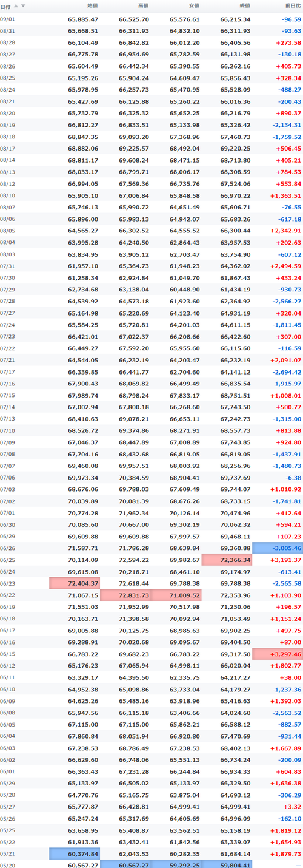Click the 09/01 date row
This screenshot has width=303, height=868.
pyautogui.click(x=151, y=19)
